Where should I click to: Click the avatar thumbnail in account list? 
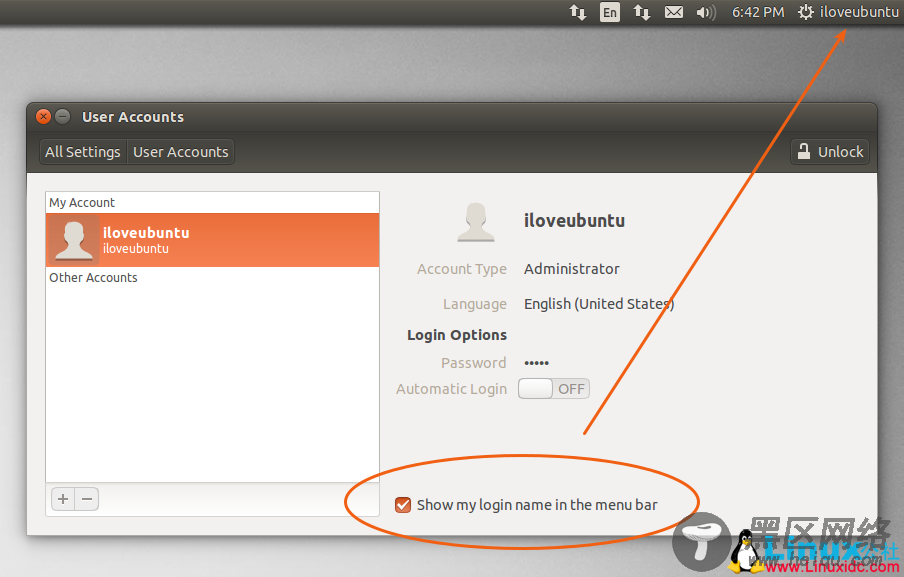pos(73,240)
